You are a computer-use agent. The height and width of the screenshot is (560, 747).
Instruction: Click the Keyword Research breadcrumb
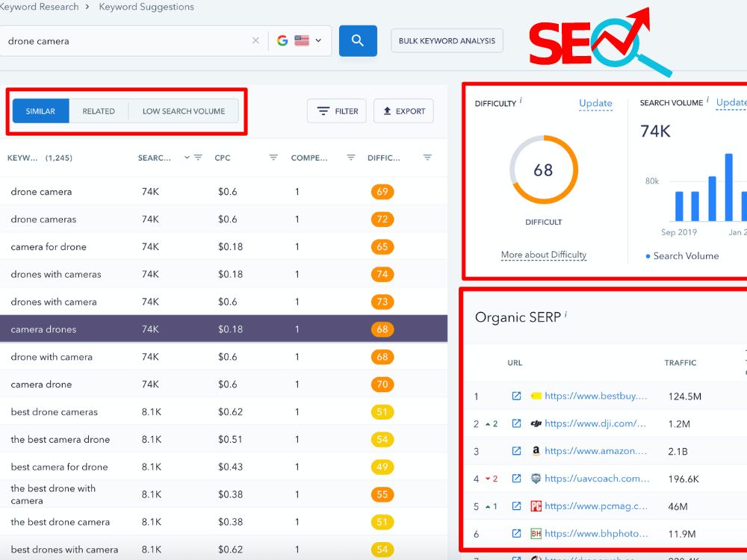39,7
